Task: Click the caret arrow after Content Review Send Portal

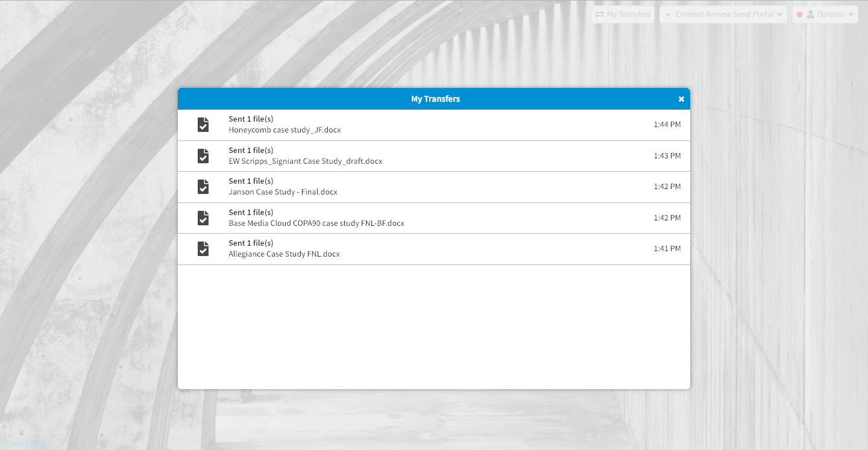Action: (779, 14)
